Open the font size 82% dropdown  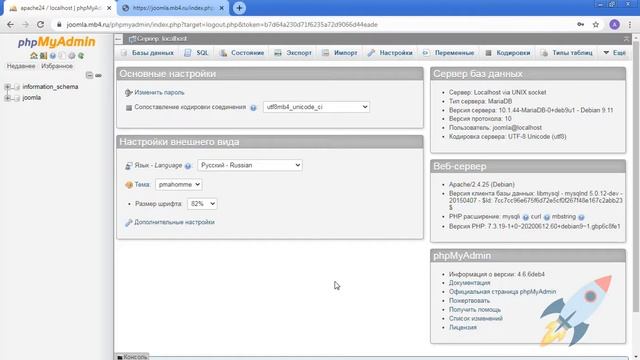[202, 204]
